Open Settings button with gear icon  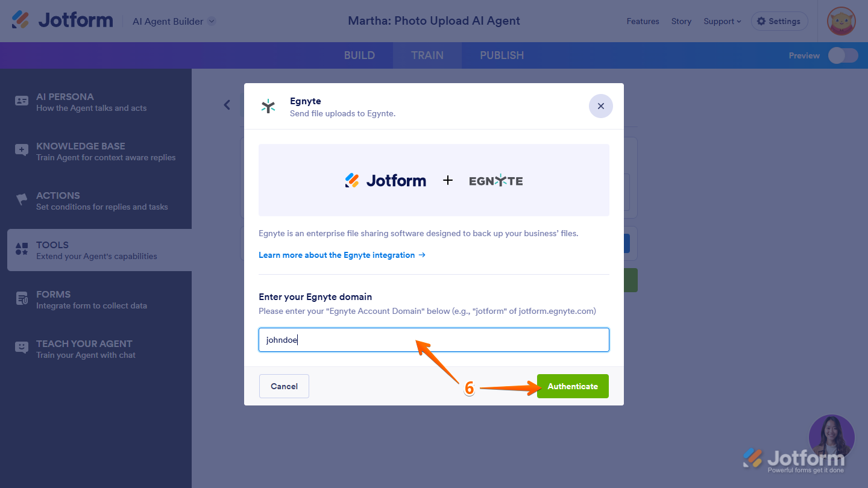(779, 21)
